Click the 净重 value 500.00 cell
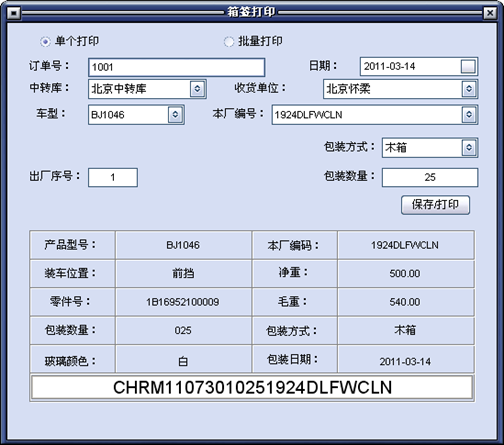This screenshot has width=504, height=445. coord(405,274)
